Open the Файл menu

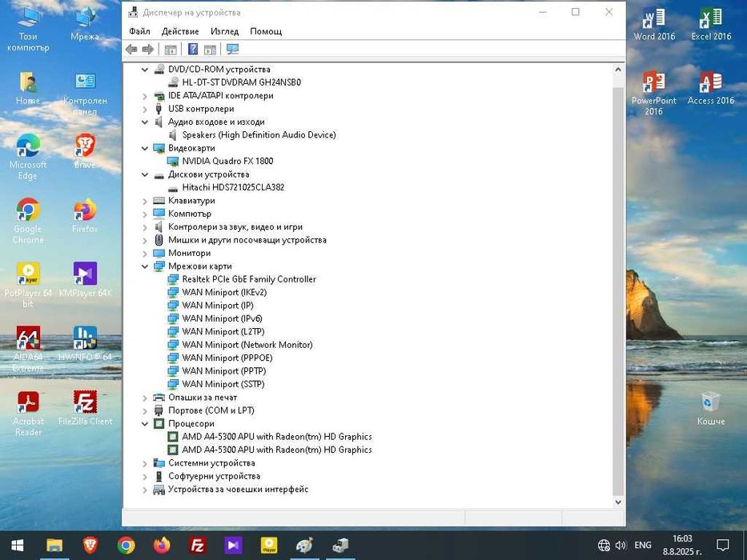139,31
